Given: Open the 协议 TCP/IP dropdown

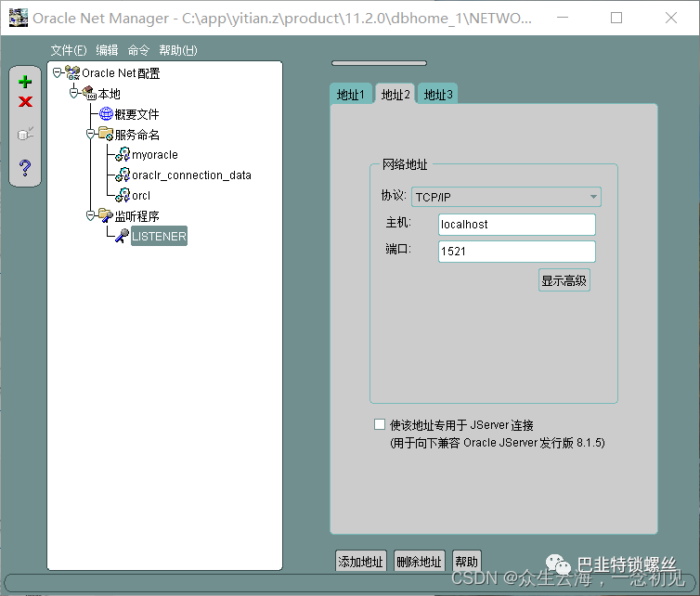Looking at the screenshot, I should 506,197.
